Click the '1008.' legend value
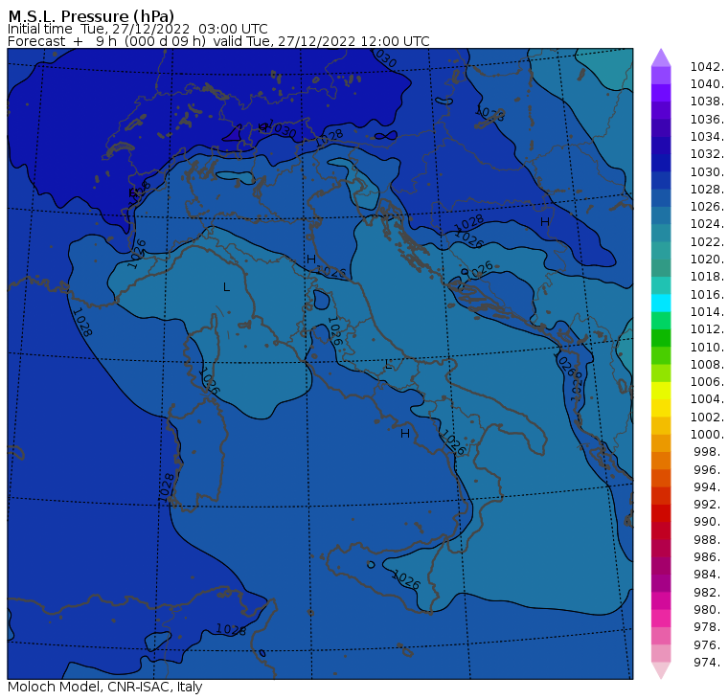Screen dimensions: 728x700 click(x=707, y=365)
